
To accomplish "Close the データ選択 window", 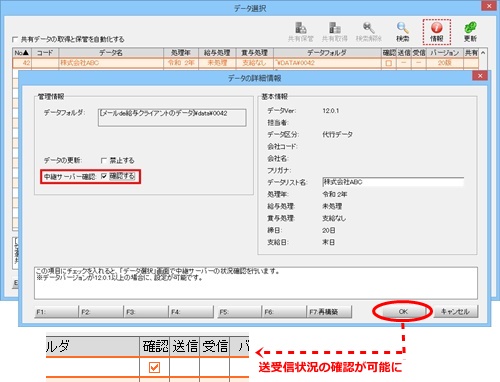I will (489, 6).
